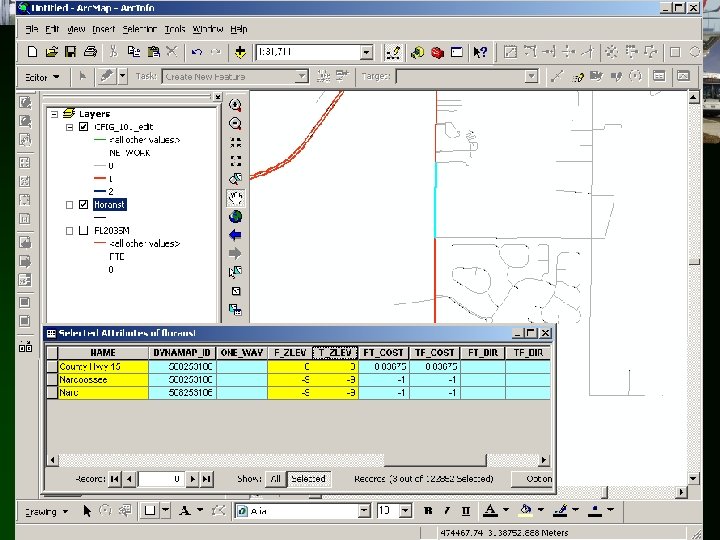Click the Bold formatting button
Viewport: 720px width, 540px height.
(428, 511)
